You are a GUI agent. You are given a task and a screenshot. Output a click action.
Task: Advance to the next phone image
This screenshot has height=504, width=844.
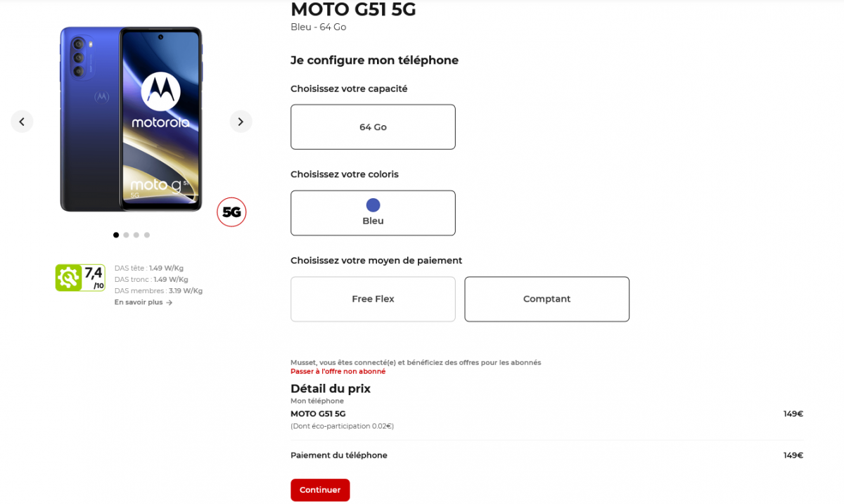pyautogui.click(x=241, y=122)
